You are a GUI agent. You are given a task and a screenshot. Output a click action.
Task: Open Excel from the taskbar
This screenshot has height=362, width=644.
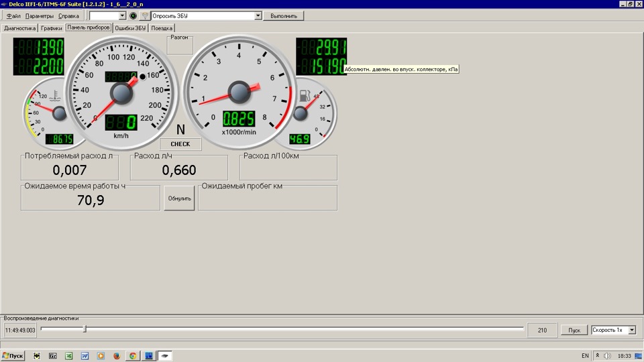point(68,356)
